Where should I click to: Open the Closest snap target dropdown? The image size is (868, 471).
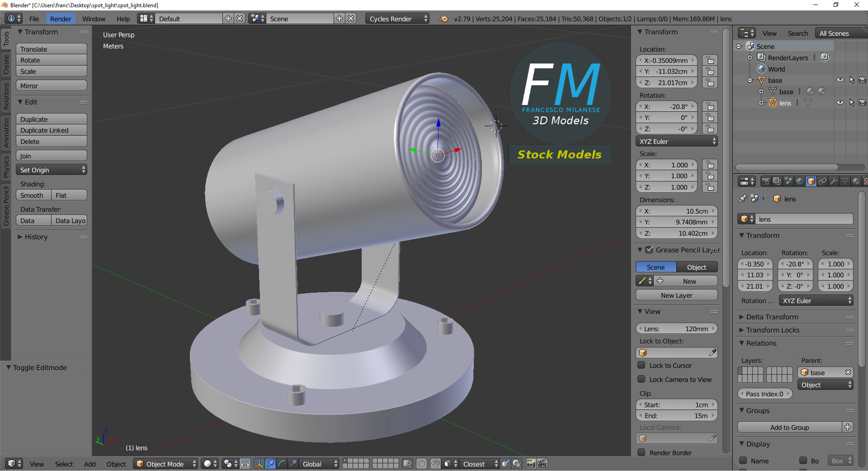tap(479, 464)
